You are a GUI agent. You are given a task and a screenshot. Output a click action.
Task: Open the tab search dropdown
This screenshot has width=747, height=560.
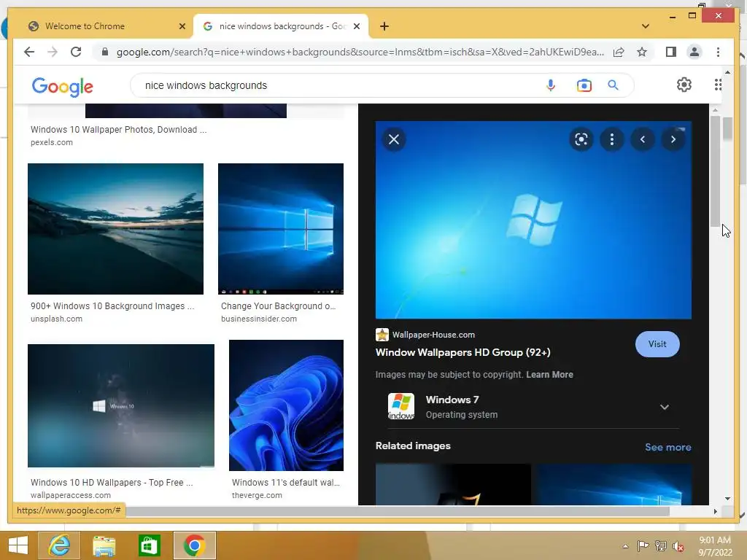pos(645,26)
